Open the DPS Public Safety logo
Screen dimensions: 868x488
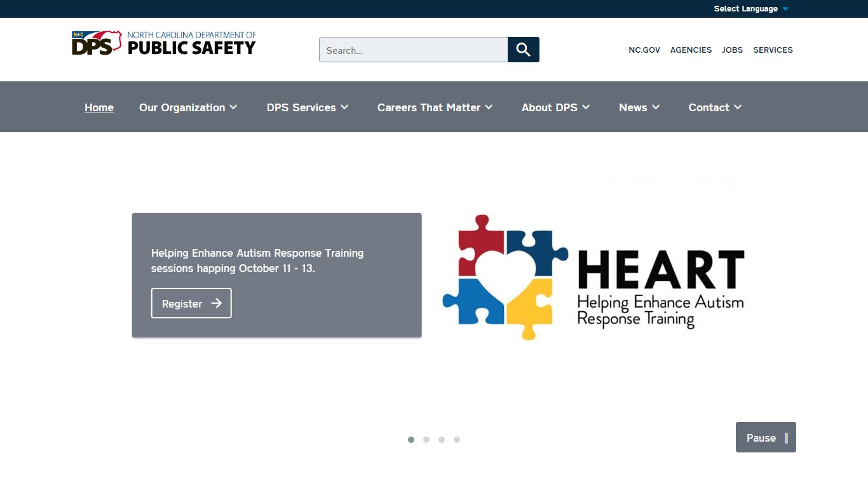click(x=164, y=43)
